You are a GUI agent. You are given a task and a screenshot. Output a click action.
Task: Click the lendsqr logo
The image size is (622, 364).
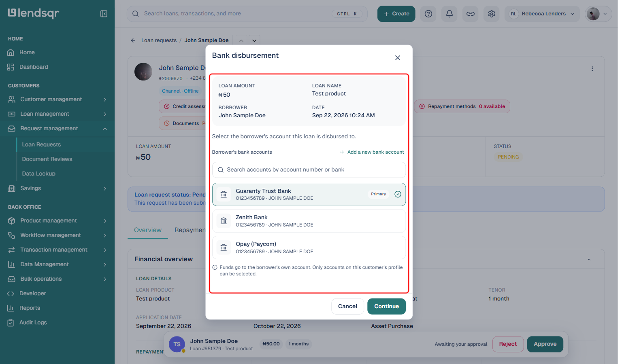pos(34,13)
